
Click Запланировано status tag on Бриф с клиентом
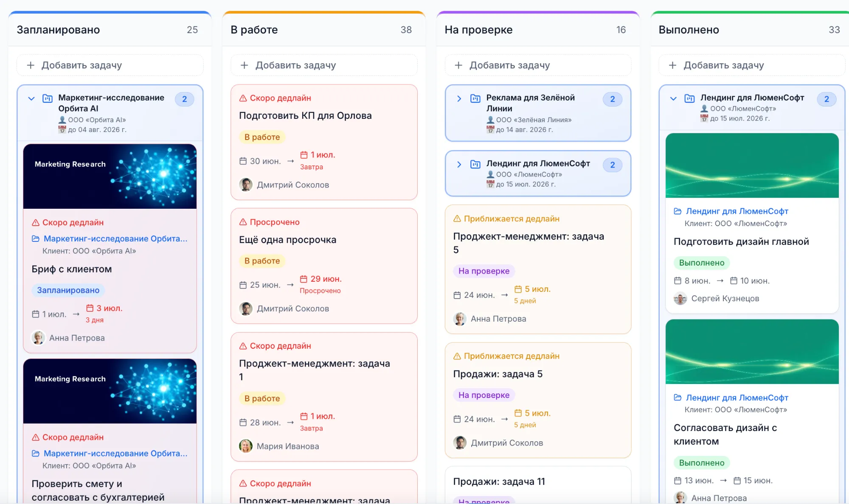(x=68, y=290)
